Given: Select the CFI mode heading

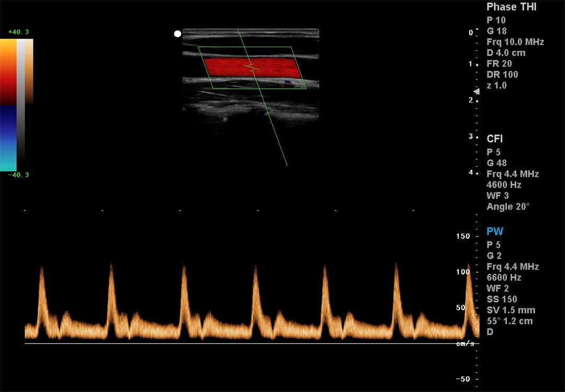Looking at the screenshot, I should [494, 139].
